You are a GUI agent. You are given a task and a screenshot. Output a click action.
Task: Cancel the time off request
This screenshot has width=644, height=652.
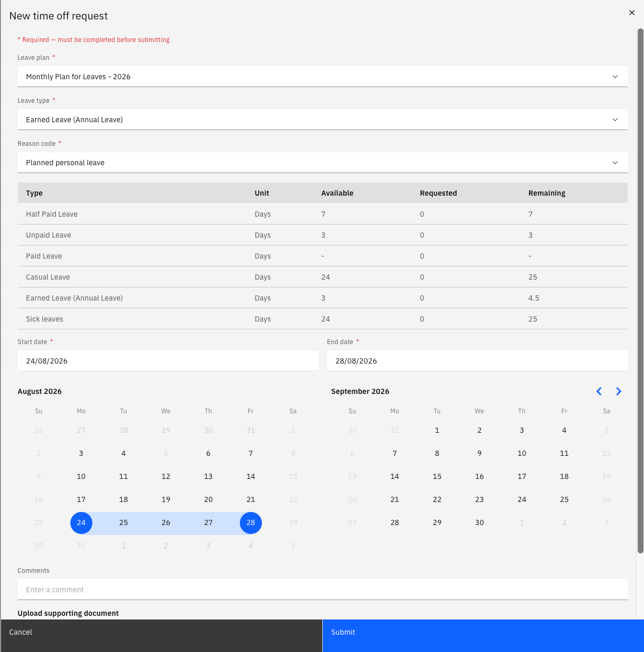162,636
